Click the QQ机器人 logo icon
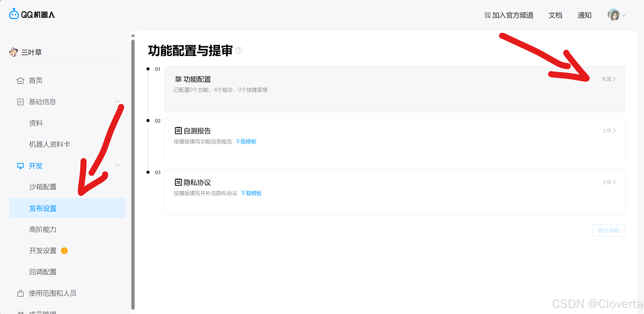644x314 pixels. 14,14
